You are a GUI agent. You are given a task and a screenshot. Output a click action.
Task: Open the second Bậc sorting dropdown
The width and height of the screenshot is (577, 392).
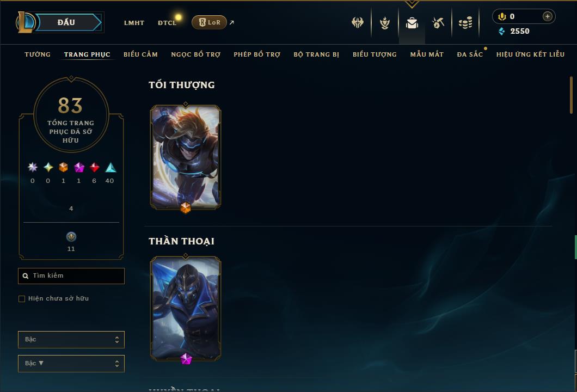click(71, 363)
